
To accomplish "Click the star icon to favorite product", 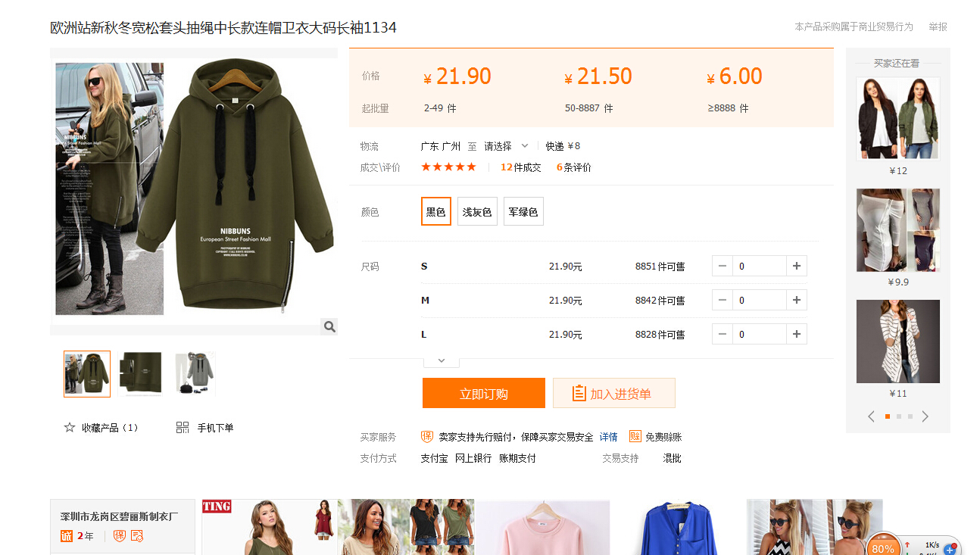I will point(70,428).
